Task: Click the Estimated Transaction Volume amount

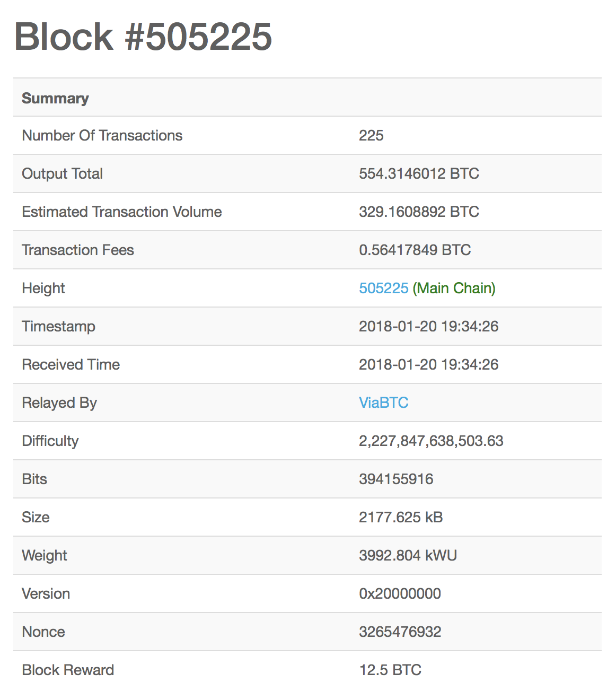Action: coord(419,212)
